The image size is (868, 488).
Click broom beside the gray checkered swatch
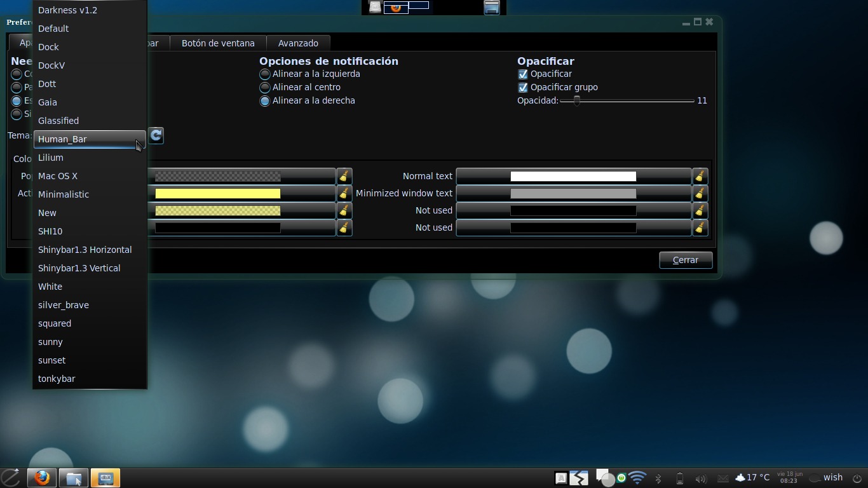(344, 176)
